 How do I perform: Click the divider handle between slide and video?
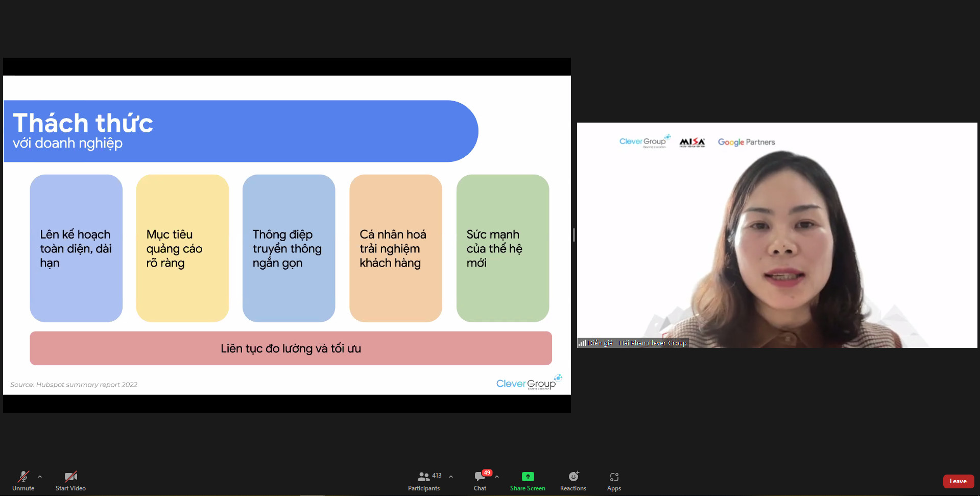point(574,235)
